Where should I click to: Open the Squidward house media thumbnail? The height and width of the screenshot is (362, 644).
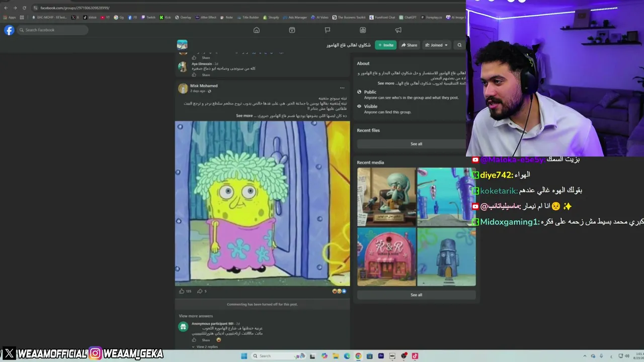coord(446,257)
